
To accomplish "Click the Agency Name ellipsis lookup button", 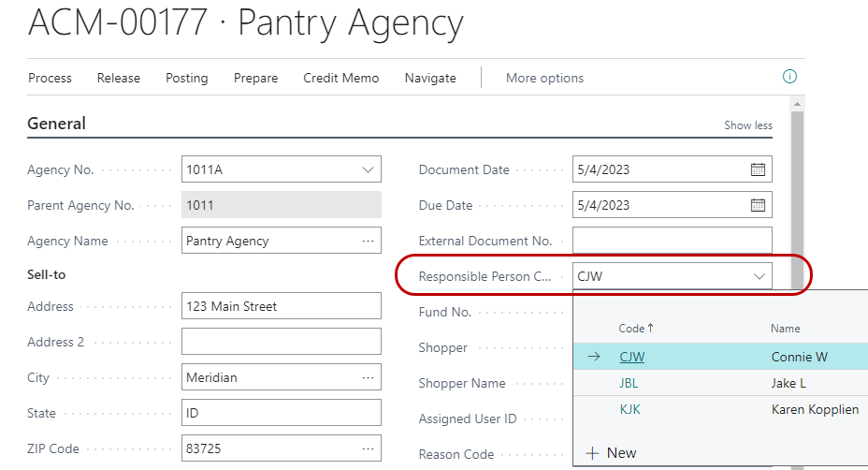I will point(368,241).
